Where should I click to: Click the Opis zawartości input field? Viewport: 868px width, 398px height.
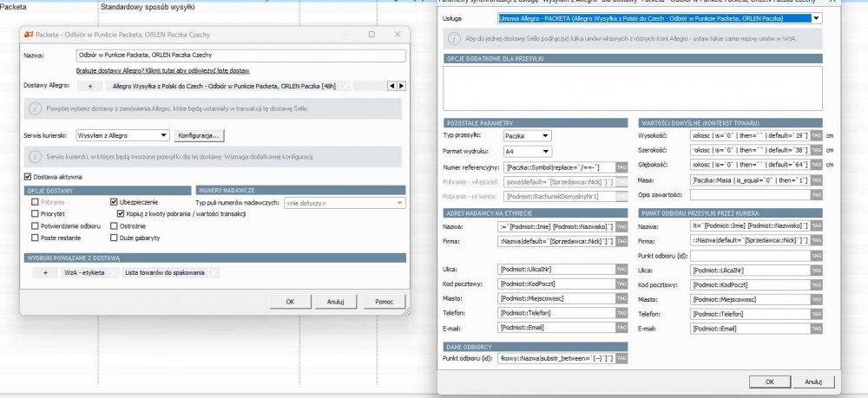tap(750, 194)
